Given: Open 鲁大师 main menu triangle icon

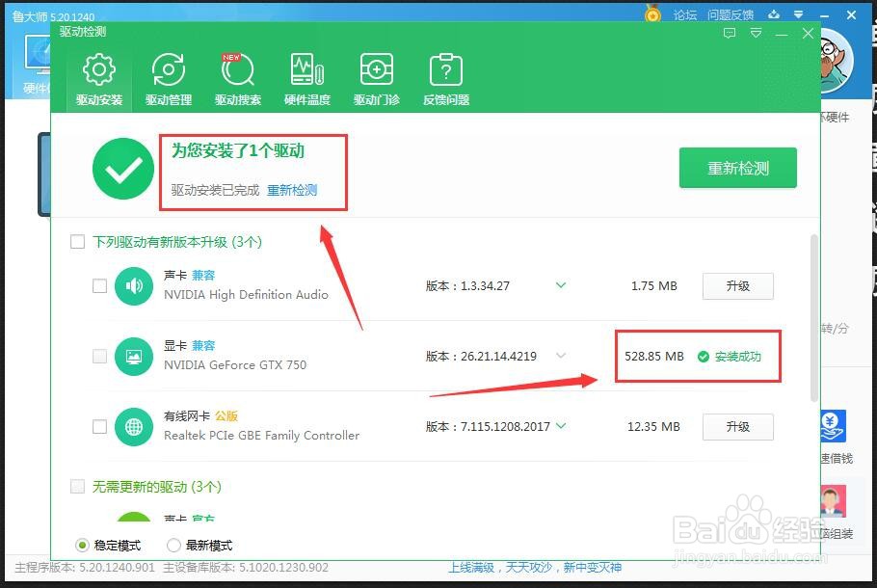Looking at the screenshot, I should [x=799, y=14].
